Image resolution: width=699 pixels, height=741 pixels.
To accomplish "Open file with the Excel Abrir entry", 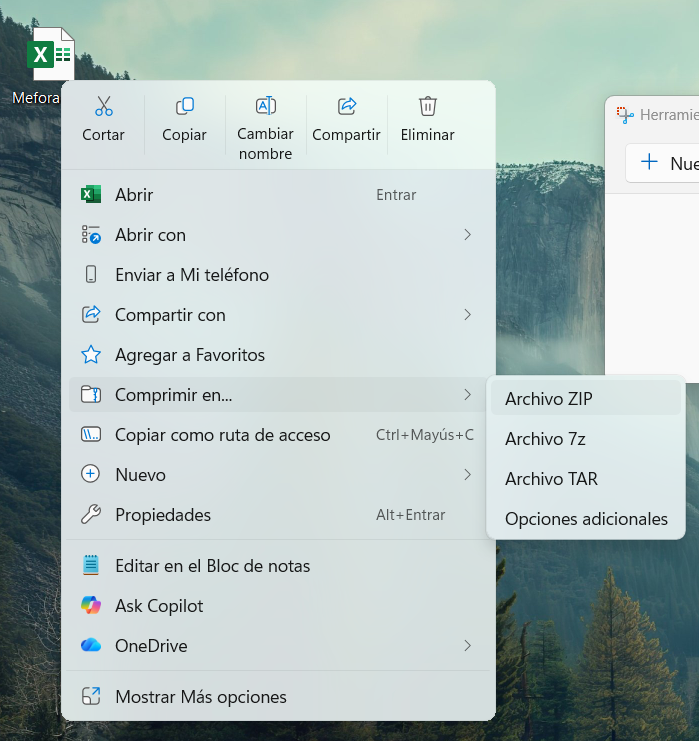I will click(x=134, y=195).
